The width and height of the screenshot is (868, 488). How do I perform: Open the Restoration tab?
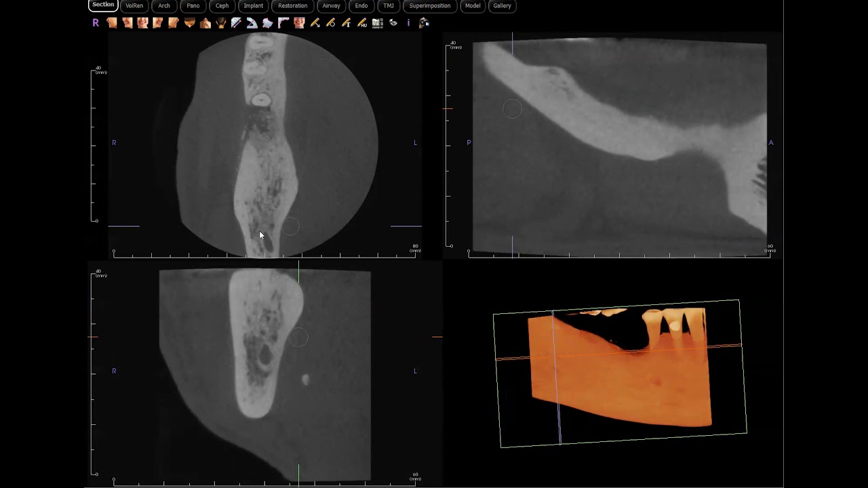coord(293,5)
